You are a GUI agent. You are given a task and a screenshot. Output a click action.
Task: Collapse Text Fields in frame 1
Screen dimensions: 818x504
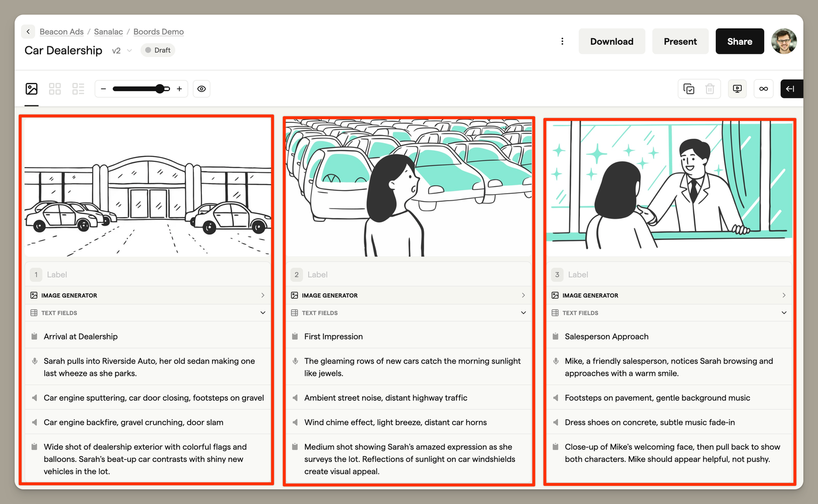click(x=263, y=313)
